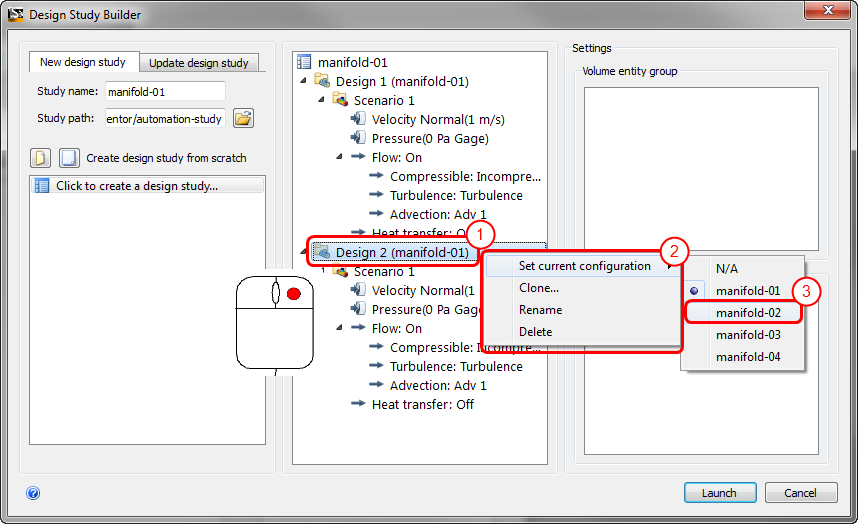Click the new design study page icon

(x=40, y=158)
